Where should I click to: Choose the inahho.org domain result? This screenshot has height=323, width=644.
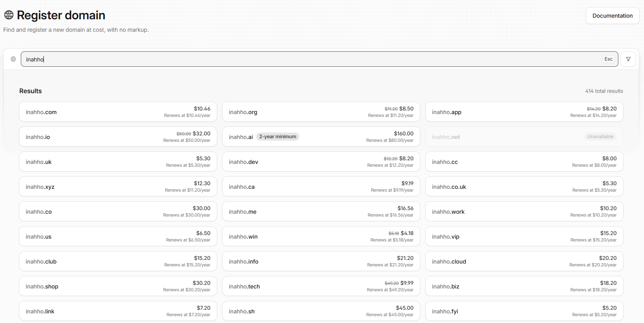321,112
